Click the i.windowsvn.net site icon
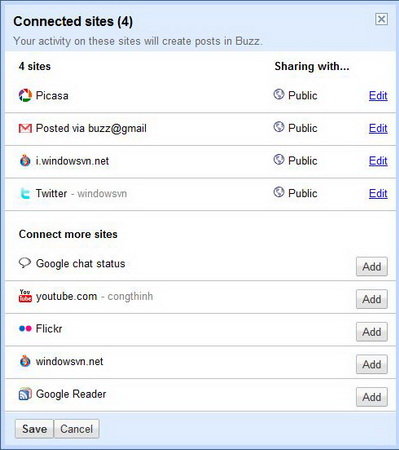The height and width of the screenshot is (450, 399). point(25,161)
